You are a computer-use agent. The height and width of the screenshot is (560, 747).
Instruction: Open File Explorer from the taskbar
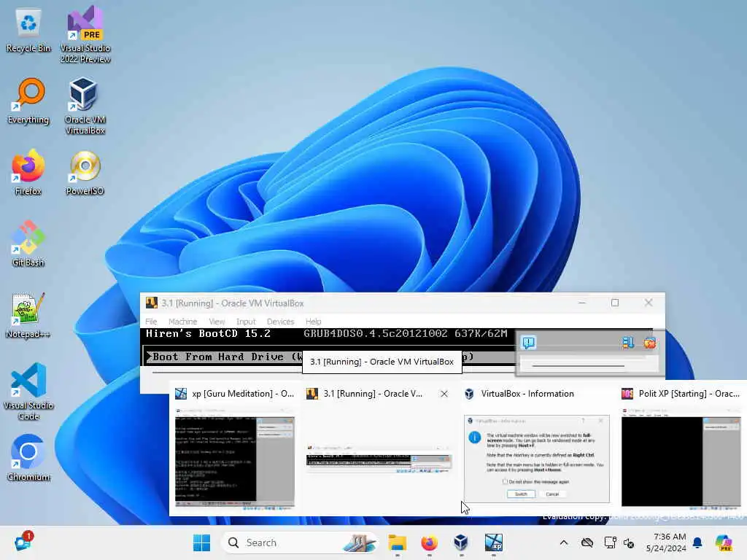pyautogui.click(x=398, y=542)
